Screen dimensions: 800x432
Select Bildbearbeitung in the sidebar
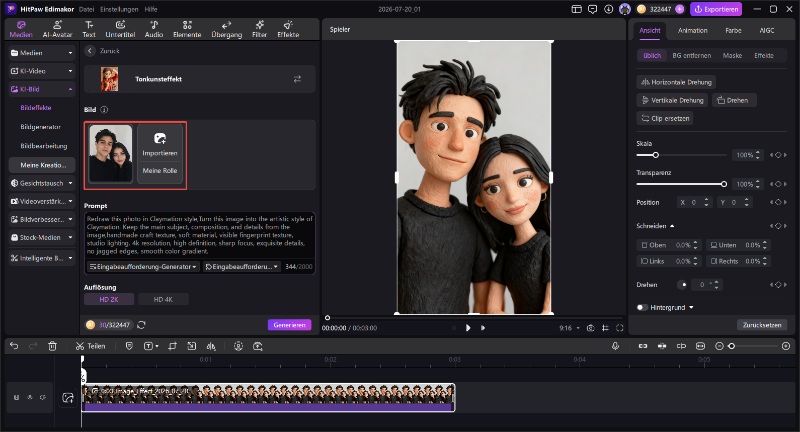[43, 146]
